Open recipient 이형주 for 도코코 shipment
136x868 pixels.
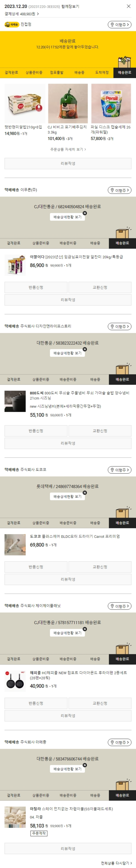point(120,470)
